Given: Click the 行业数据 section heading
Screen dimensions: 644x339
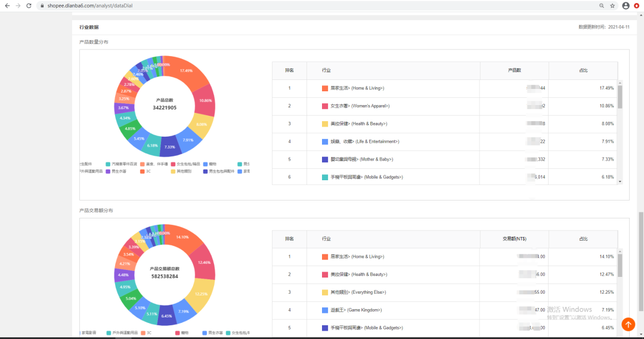Looking at the screenshot, I should [89, 27].
